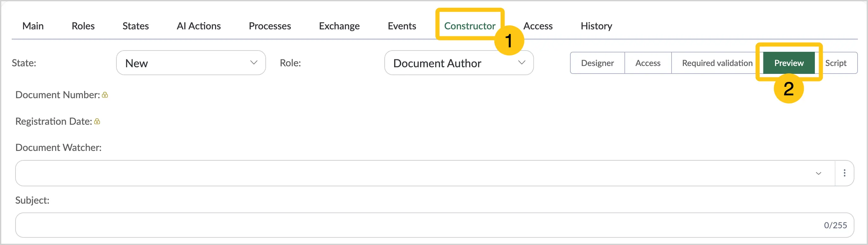Open the States tab
868x245 pixels.
point(135,26)
